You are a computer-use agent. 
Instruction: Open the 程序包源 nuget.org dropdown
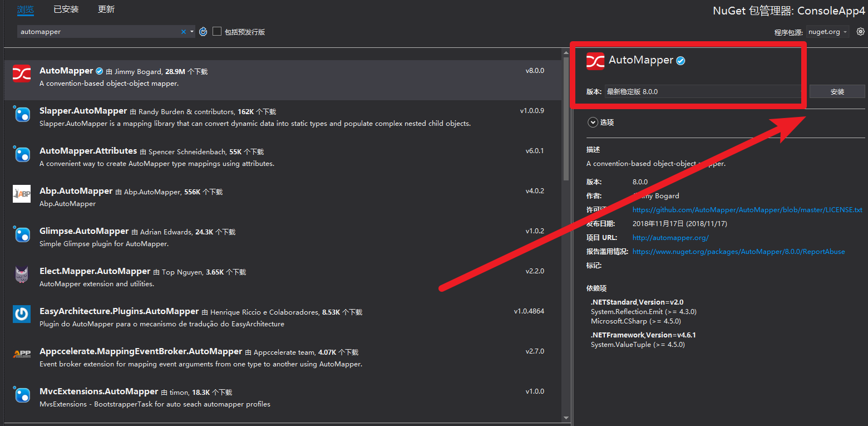(x=827, y=32)
